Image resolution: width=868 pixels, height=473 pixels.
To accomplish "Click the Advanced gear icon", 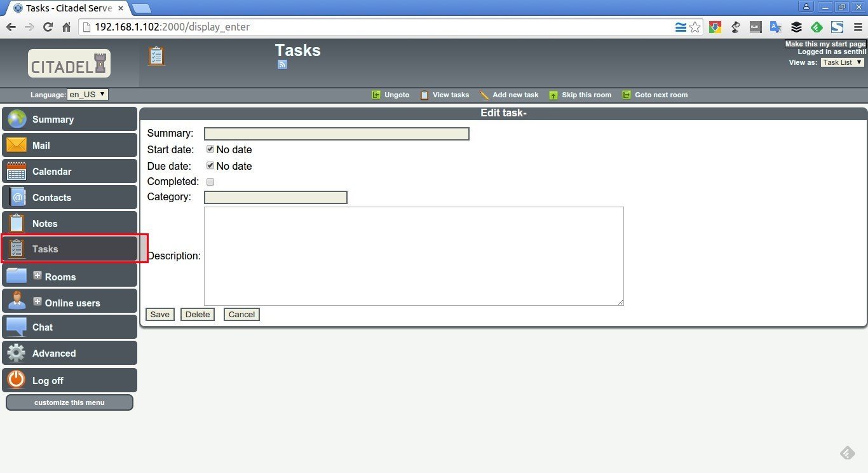I will (17, 353).
